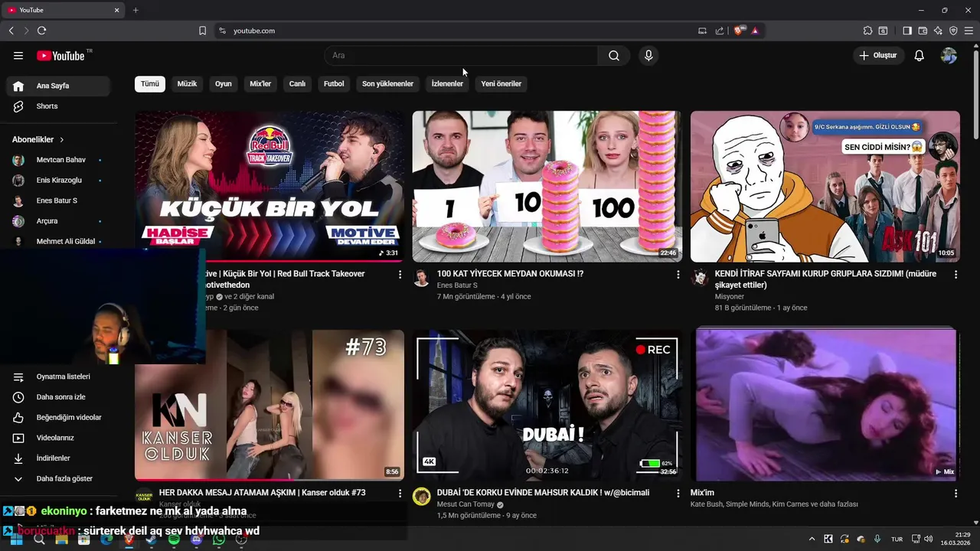Open browser main menu button
This screenshot has height=551, width=980.
pos(969,31)
